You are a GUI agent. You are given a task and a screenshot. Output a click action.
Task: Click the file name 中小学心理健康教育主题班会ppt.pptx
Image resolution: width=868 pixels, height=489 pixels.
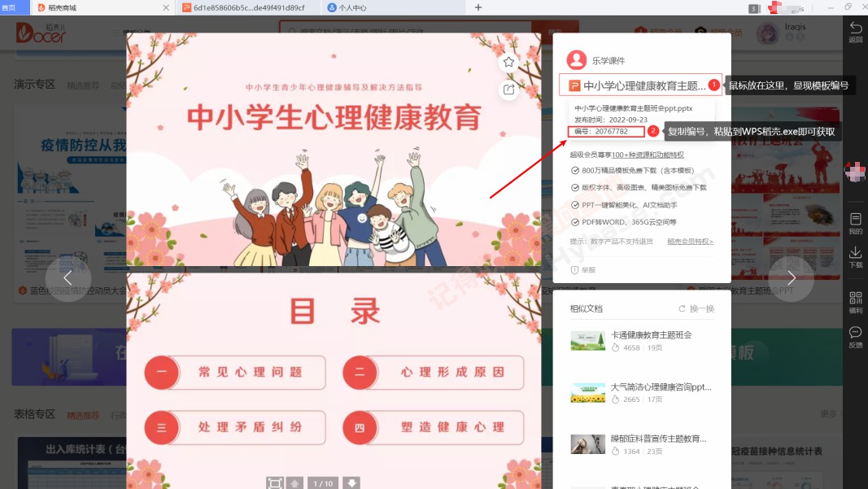(633, 108)
